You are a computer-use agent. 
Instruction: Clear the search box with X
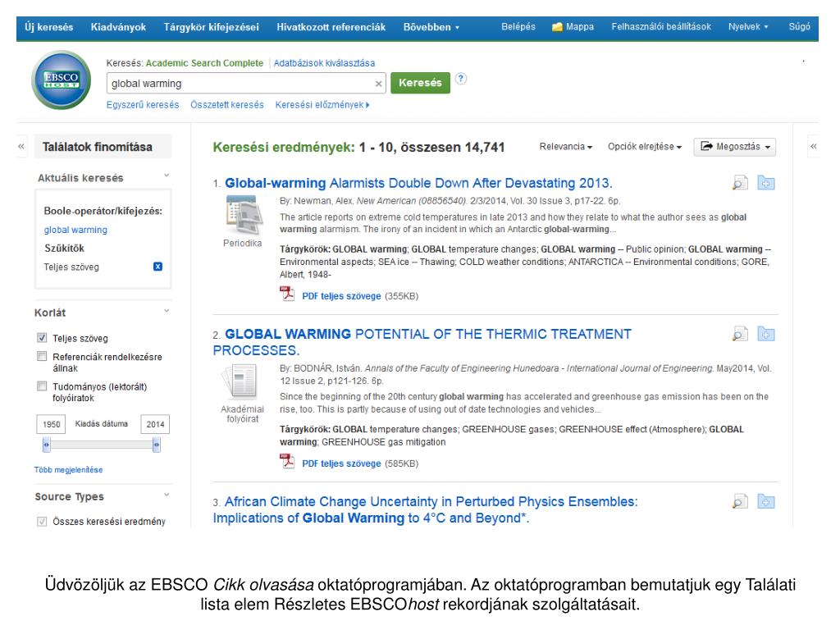[x=378, y=84]
